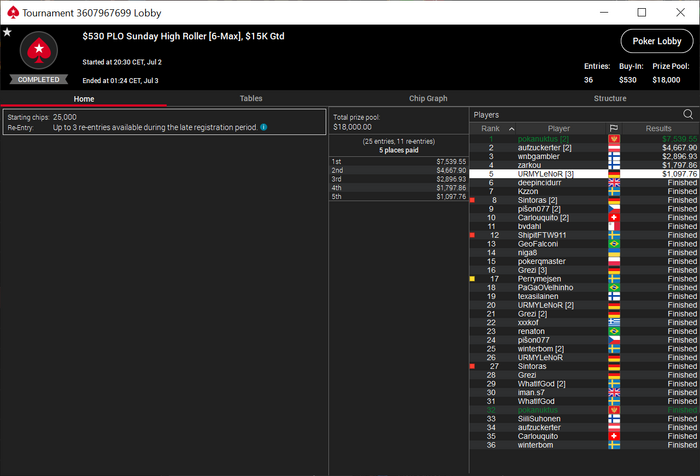Click the 4th place payout row

coord(398,188)
